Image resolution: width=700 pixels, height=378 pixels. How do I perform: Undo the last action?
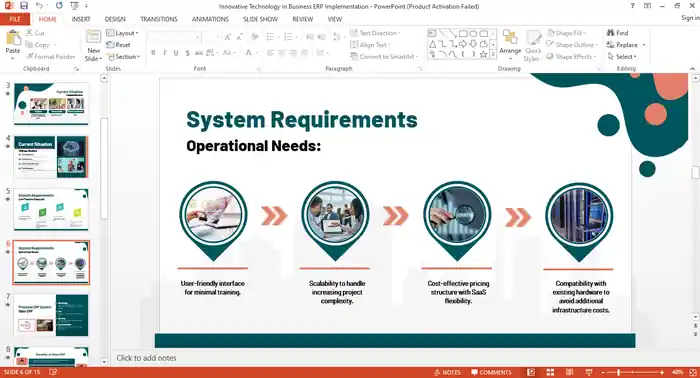click(x=39, y=6)
